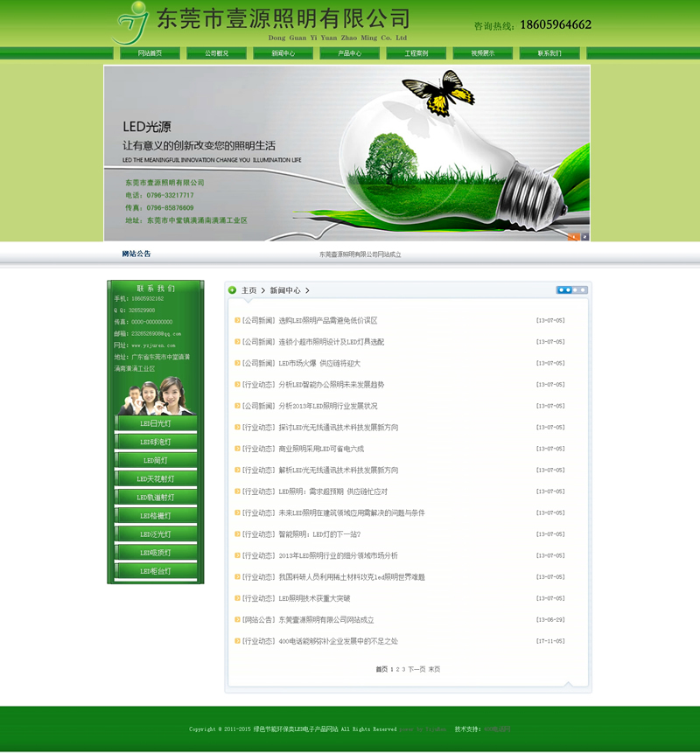700x753 pixels.
Task: Click the gray banner slide indicator button
Action: click(584, 236)
